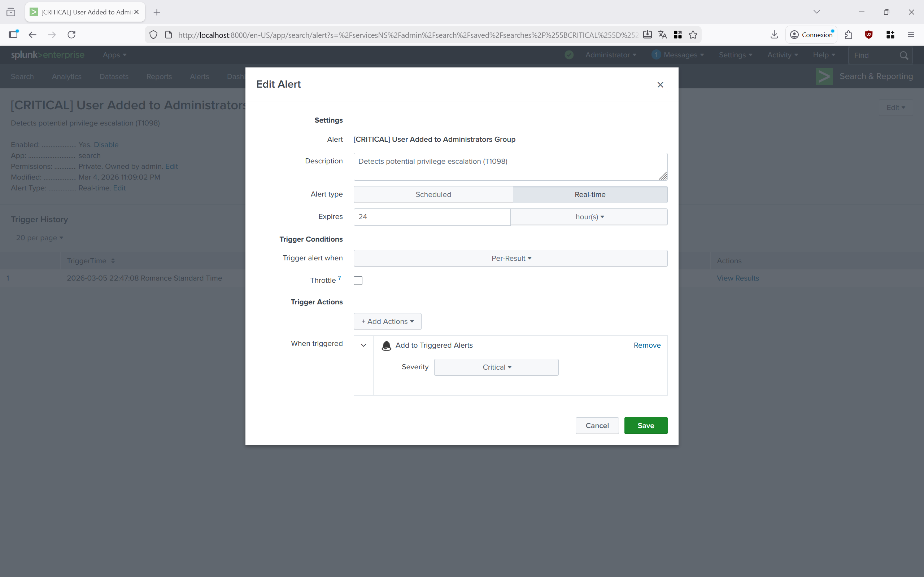
Task: Open the hour(s) expiry unit dropdown
Action: tap(589, 217)
